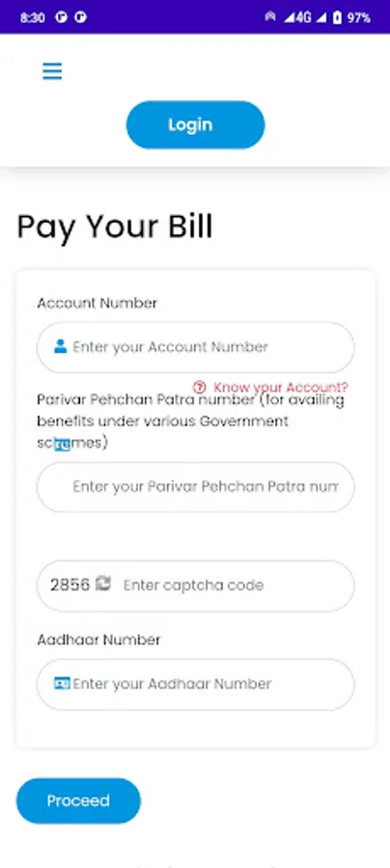This screenshot has width=390, height=868.
Task: Tap the battery icon in status bar
Action: tap(337, 17)
